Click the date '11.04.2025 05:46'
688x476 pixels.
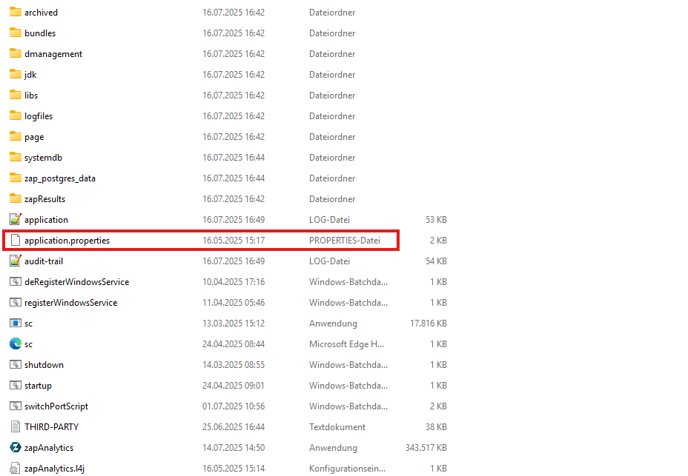[233, 303]
